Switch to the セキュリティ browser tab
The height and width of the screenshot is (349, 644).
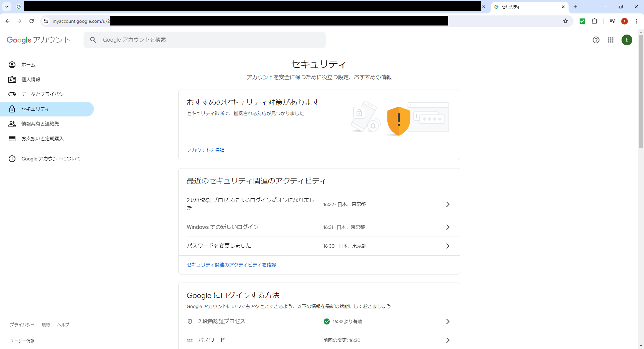[x=523, y=7]
